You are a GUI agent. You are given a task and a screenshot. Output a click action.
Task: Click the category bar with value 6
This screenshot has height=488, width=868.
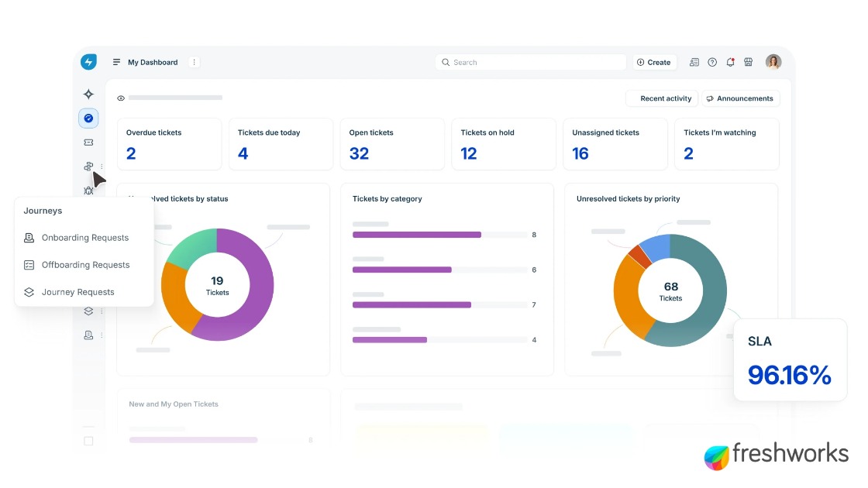[x=402, y=270]
